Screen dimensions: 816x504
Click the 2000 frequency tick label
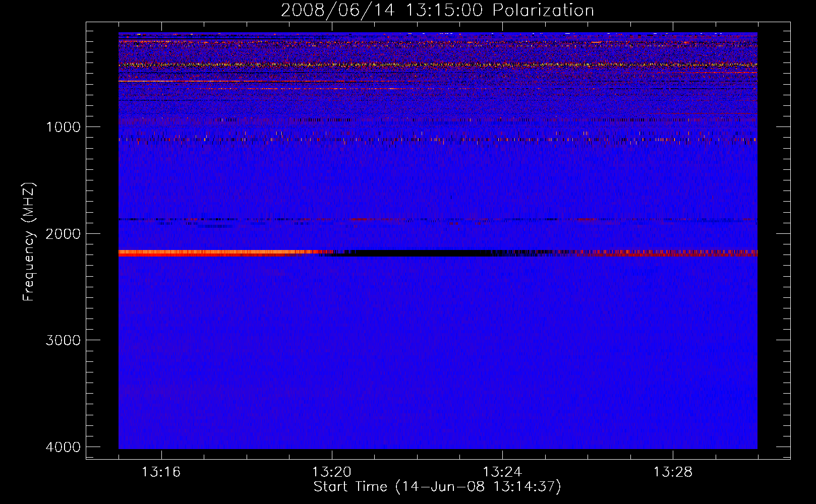pos(63,233)
